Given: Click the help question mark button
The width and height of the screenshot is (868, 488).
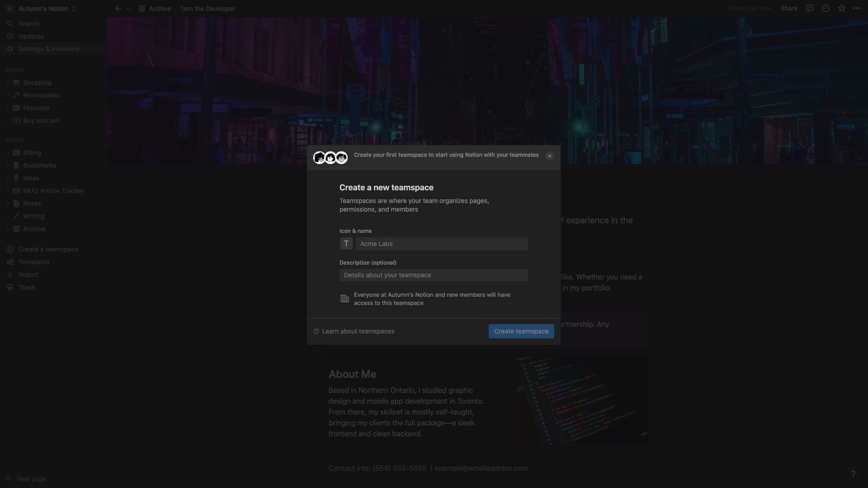Looking at the screenshot, I should tap(853, 474).
